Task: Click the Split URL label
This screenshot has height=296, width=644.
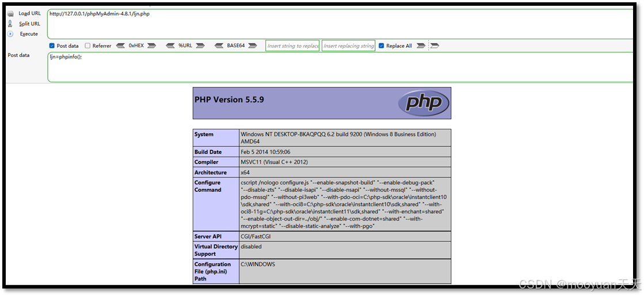Action: pos(29,24)
